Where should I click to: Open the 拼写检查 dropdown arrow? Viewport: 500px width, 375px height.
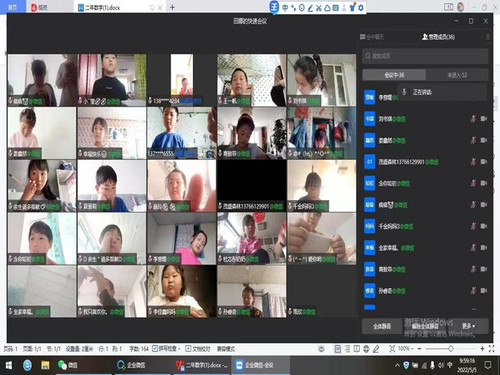[179, 349]
